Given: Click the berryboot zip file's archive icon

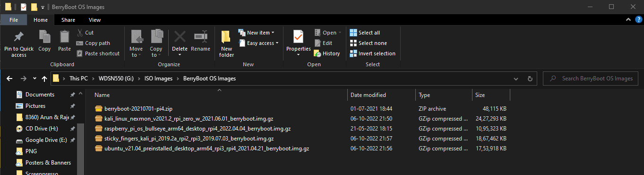Looking at the screenshot, I should (x=98, y=109).
